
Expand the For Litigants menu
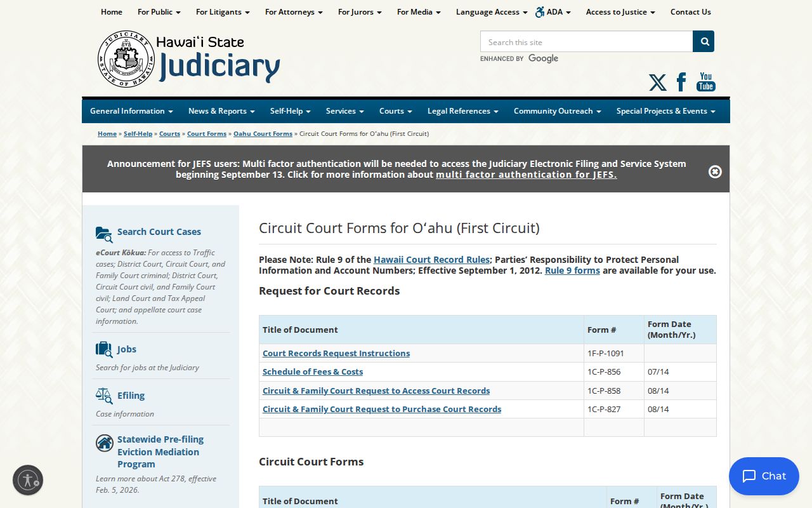(x=223, y=12)
